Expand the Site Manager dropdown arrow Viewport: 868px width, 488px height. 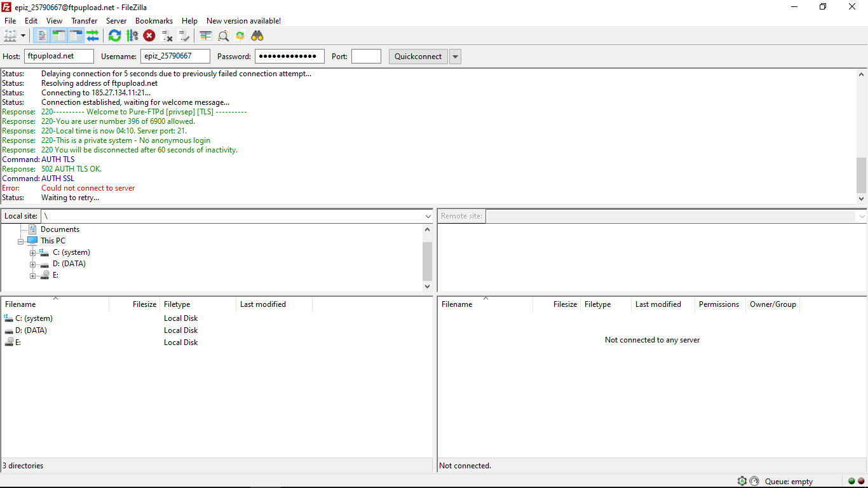[x=24, y=36]
